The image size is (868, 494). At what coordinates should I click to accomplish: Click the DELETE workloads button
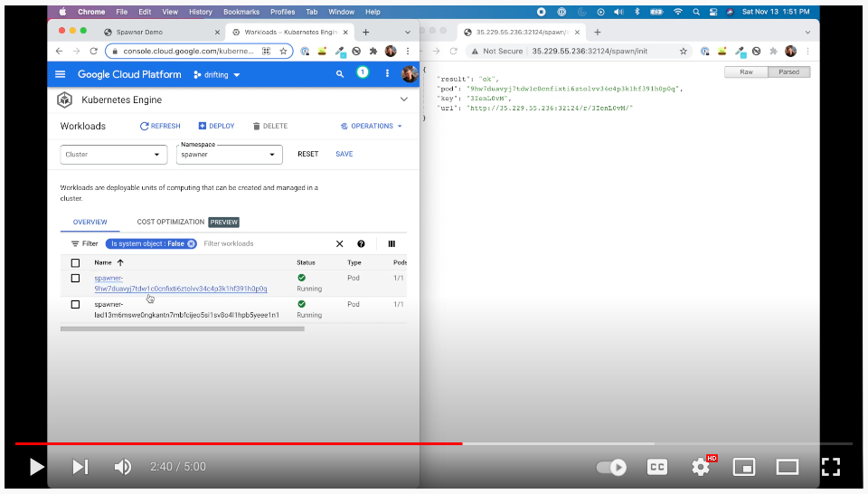point(270,127)
